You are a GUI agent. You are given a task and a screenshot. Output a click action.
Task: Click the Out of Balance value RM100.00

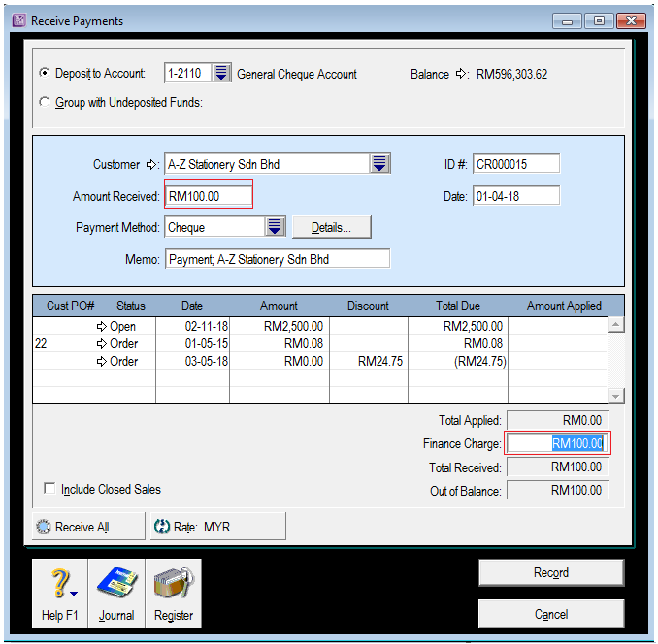point(557,490)
